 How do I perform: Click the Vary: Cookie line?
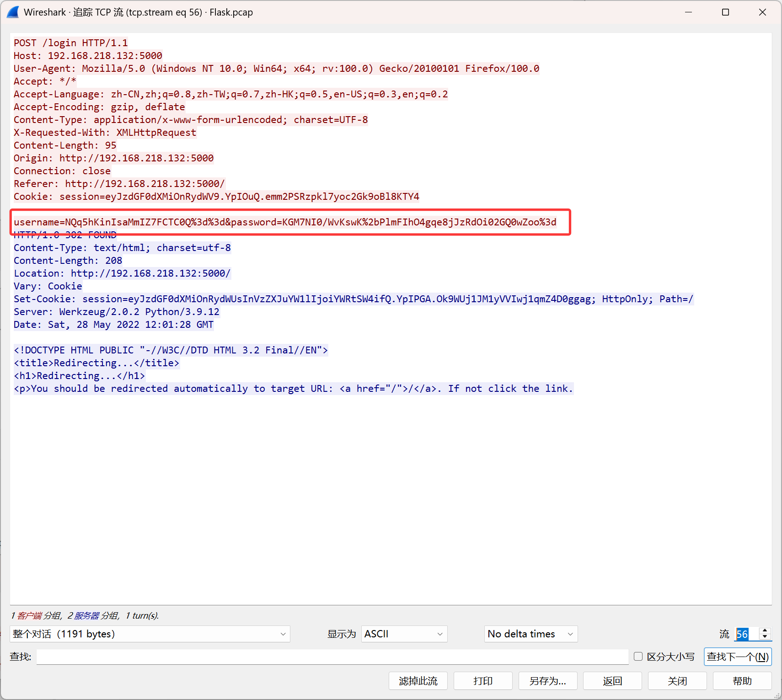click(x=48, y=286)
